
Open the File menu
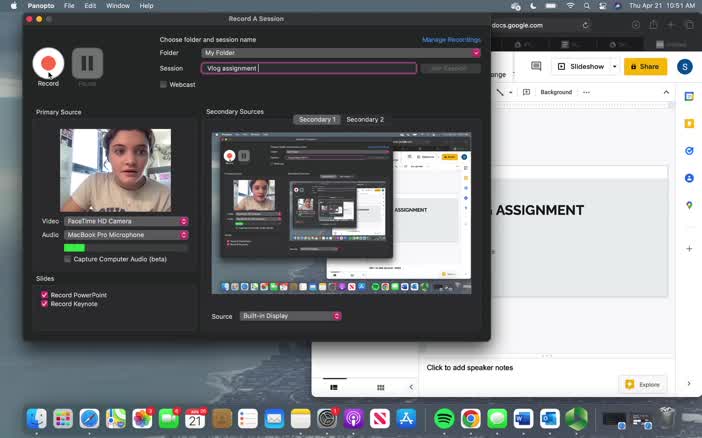click(69, 6)
